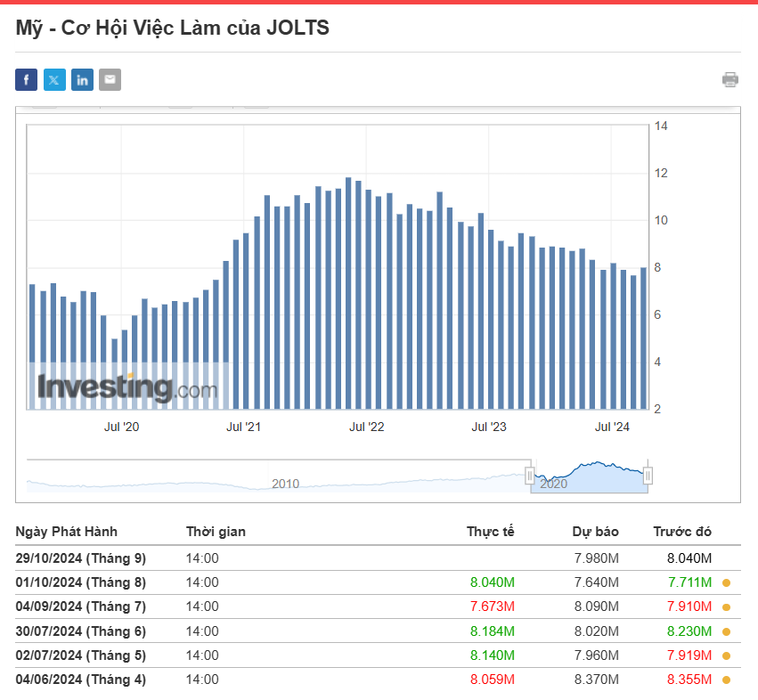Grab the right handle of the chart range navigator

[x=648, y=476]
